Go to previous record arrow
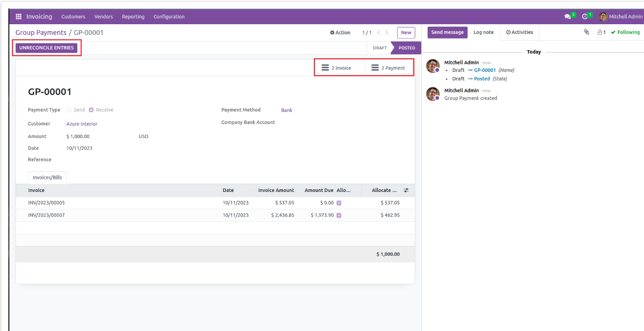The image size is (644, 331). [378, 33]
